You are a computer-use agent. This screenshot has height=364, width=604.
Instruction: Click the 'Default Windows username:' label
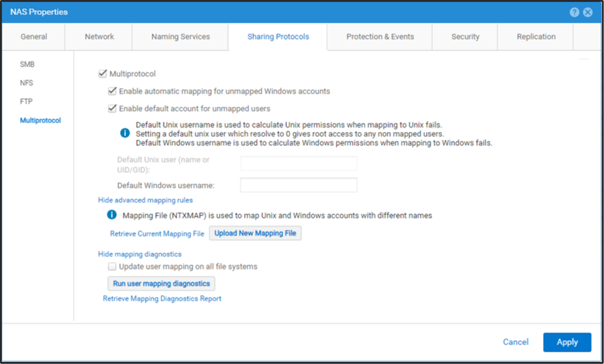pos(166,186)
